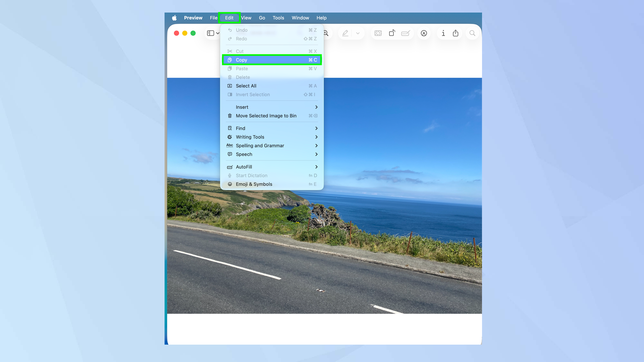Screen dimensions: 644x362
Task: Open the Markup pencil tool
Action: [x=345, y=33]
